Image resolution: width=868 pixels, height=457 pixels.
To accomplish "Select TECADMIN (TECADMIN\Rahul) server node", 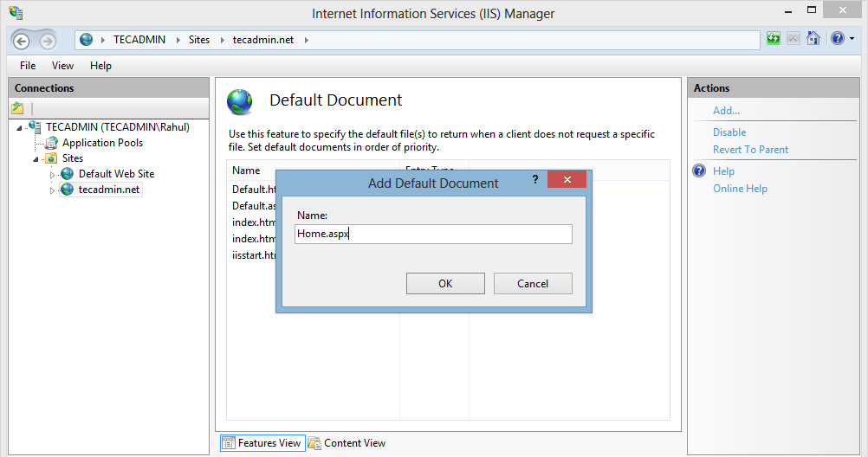I will coord(117,126).
